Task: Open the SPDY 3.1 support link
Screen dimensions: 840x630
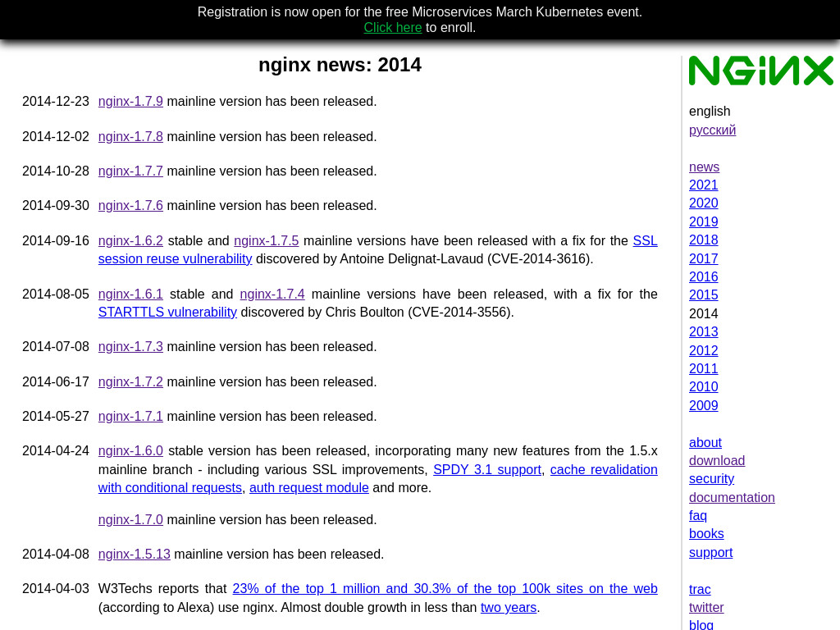Action: click(x=487, y=470)
